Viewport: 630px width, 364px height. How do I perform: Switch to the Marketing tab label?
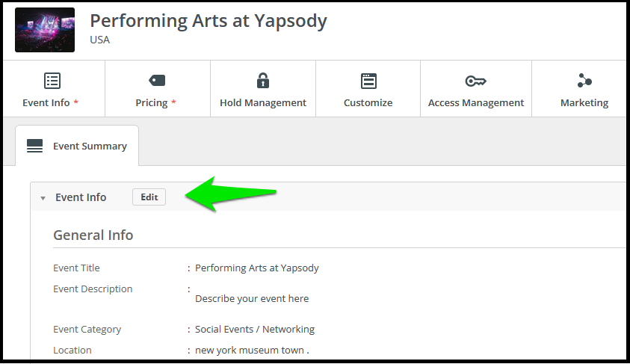click(x=584, y=103)
